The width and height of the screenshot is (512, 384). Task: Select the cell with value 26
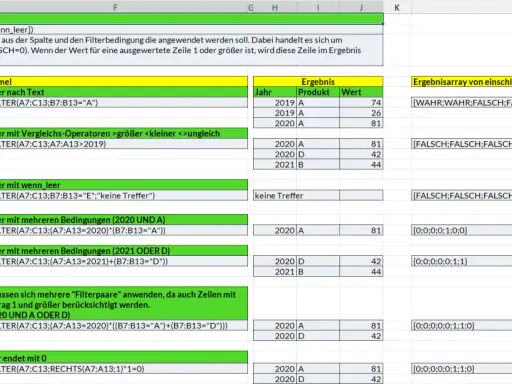[x=361, y=113]
